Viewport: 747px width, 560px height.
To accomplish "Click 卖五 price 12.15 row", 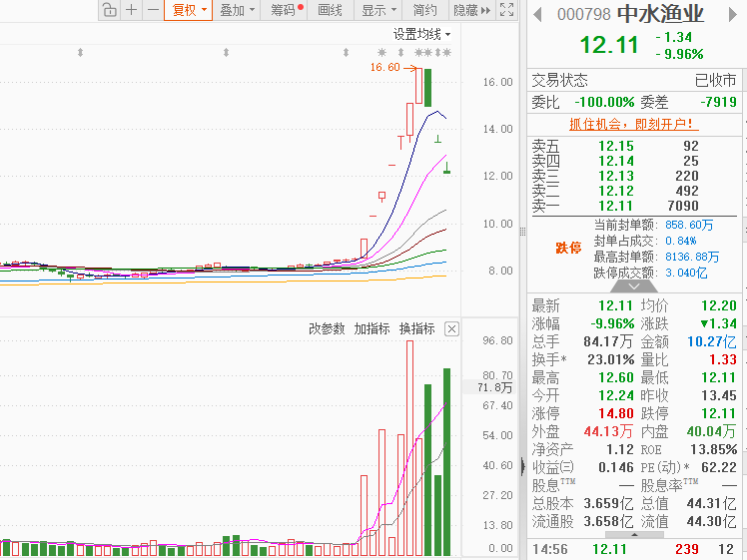I will click(634, 146).
